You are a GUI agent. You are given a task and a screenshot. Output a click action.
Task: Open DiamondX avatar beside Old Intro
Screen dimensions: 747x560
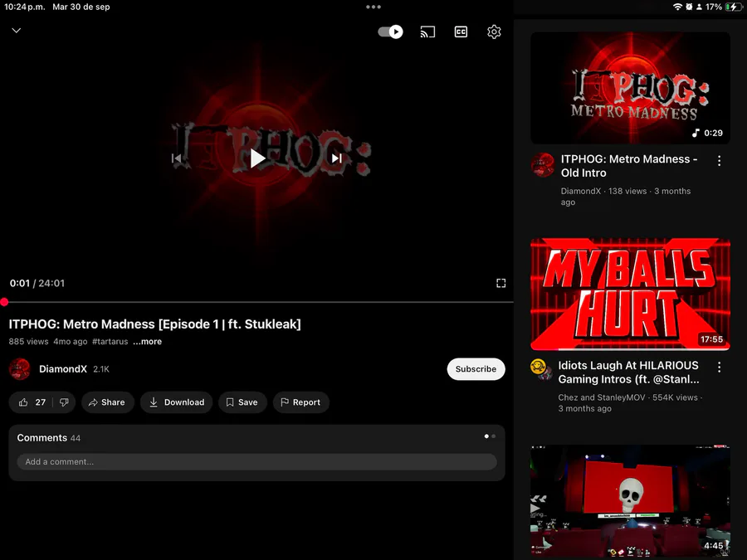[542, 165]
